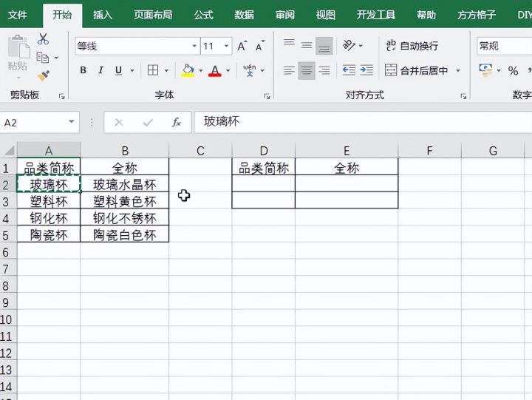The image size is (532, 400).
Task: Open the name box A2 dropdown
Action: [71, 121]
